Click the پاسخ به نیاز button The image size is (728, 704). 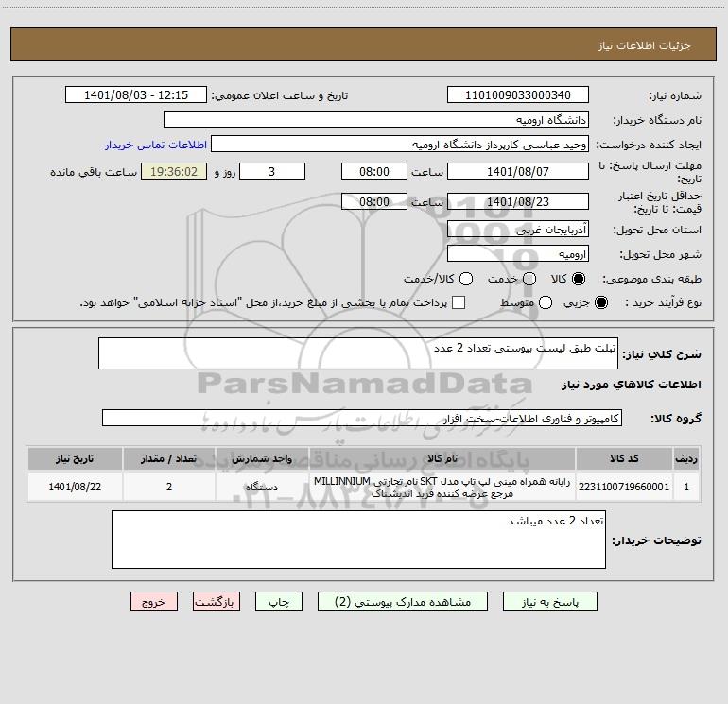pos(549,601)
